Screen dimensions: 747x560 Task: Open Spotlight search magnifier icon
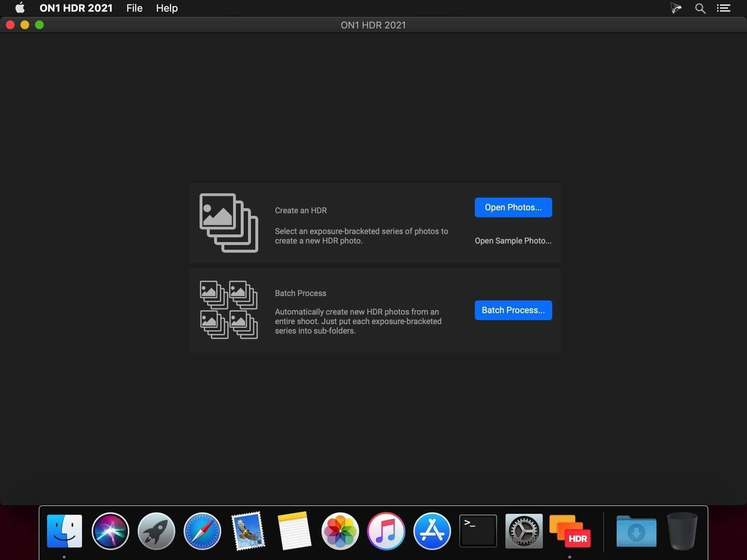(x=700, y=8)
